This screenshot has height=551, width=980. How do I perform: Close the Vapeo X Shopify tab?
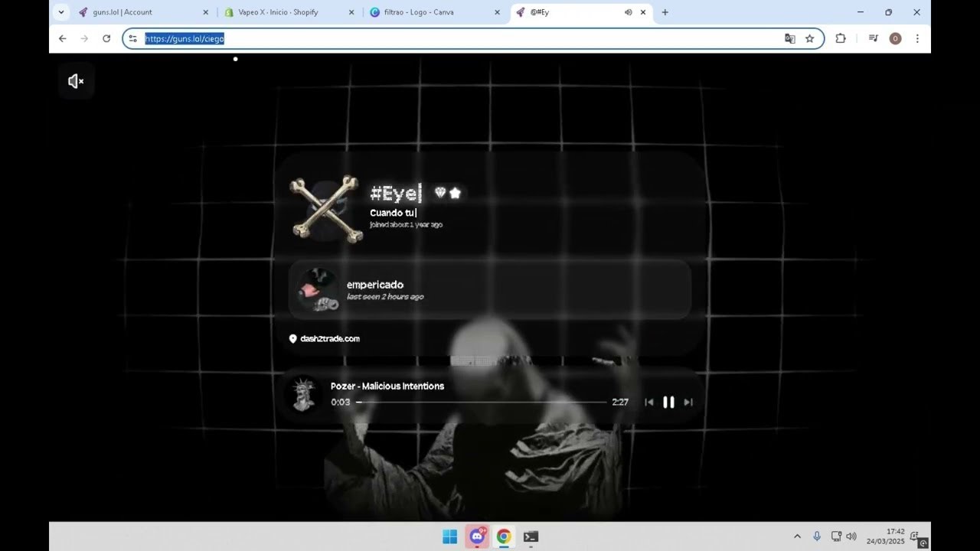point(351,12)
